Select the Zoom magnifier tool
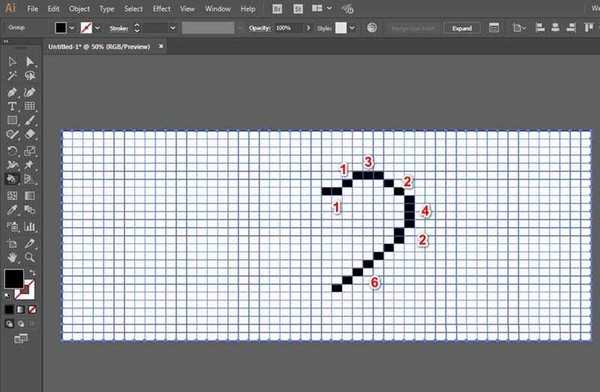 pyautogui.click(x=29, y=257)
